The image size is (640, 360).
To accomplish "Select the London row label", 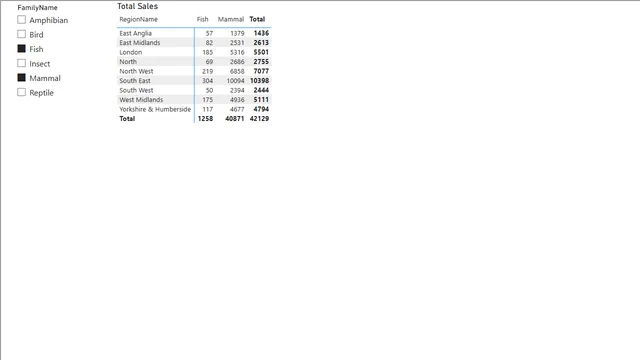I will tap(131, 52).
